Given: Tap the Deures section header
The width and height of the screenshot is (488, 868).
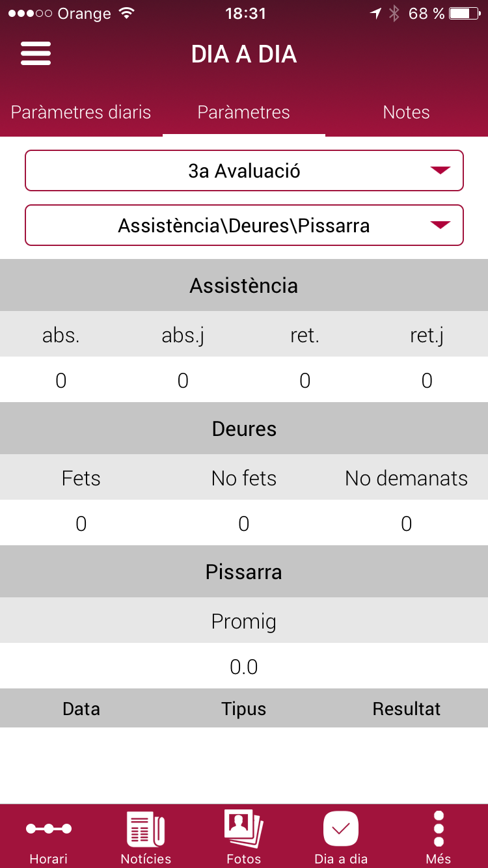Looking at the screenshot, I should click(x=244, y=429).
